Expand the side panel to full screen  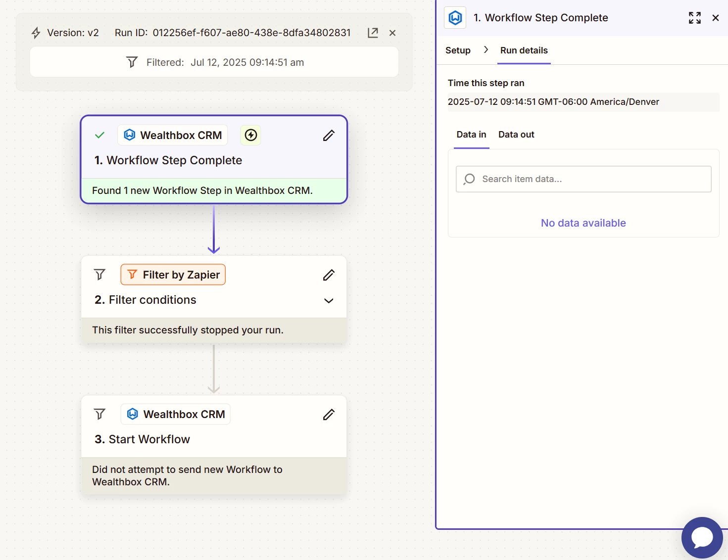tap(695, 18)
